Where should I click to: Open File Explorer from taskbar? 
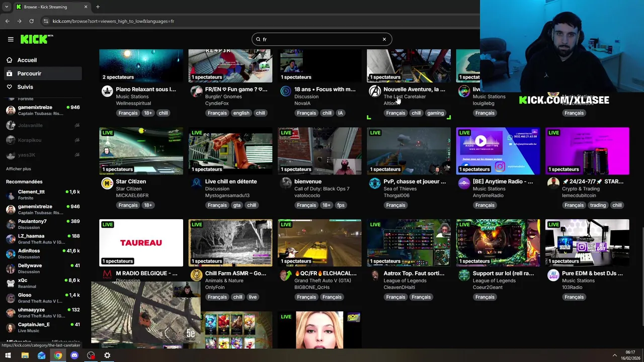pyautogui.click(x=25, y=355)
